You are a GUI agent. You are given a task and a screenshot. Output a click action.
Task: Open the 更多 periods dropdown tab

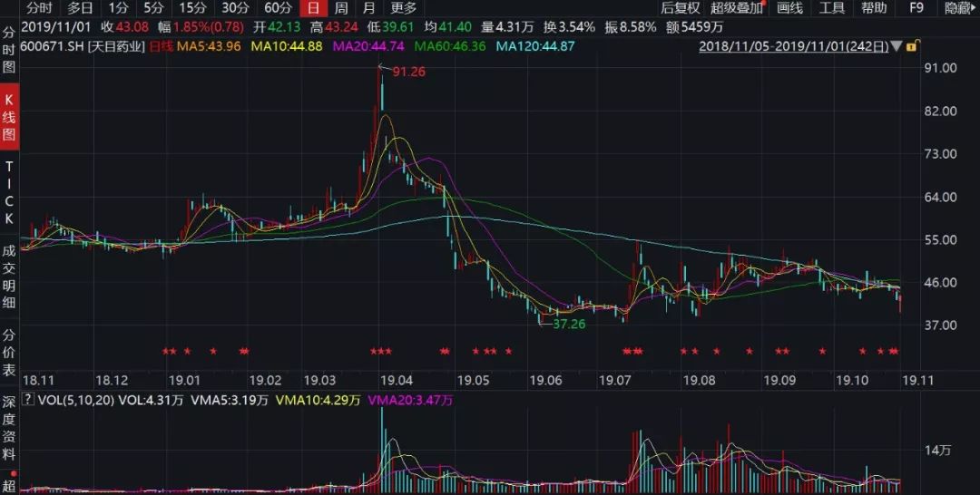pyautogui.click(x=403, y=8)
